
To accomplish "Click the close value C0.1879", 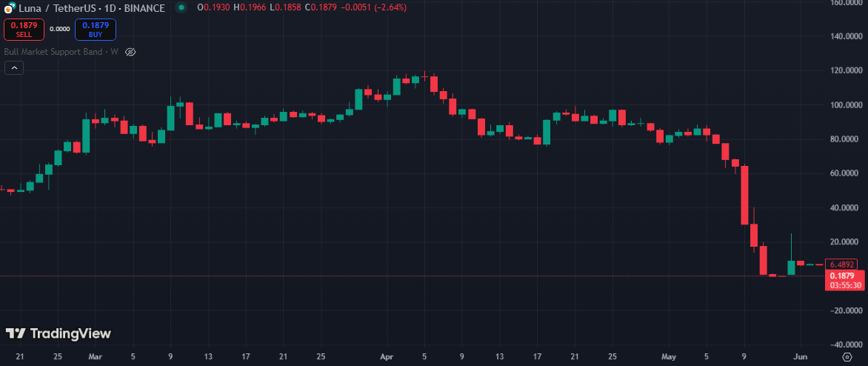I will [322, 7].
